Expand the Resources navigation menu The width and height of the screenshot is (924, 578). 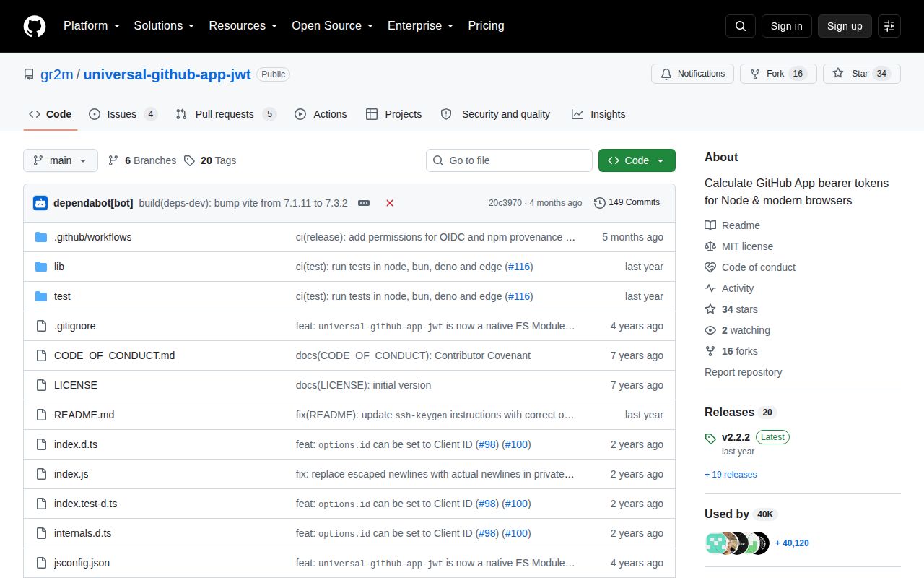(243, 26)
